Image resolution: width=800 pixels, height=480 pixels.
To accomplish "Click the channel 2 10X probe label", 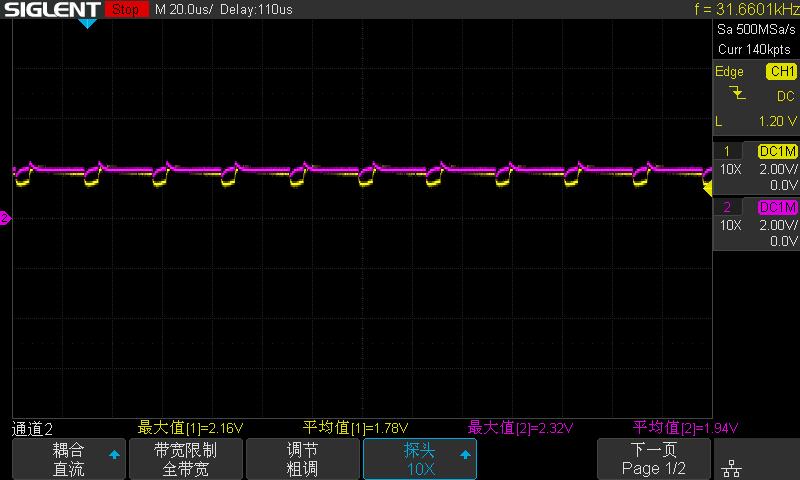I will click(731, 225).
